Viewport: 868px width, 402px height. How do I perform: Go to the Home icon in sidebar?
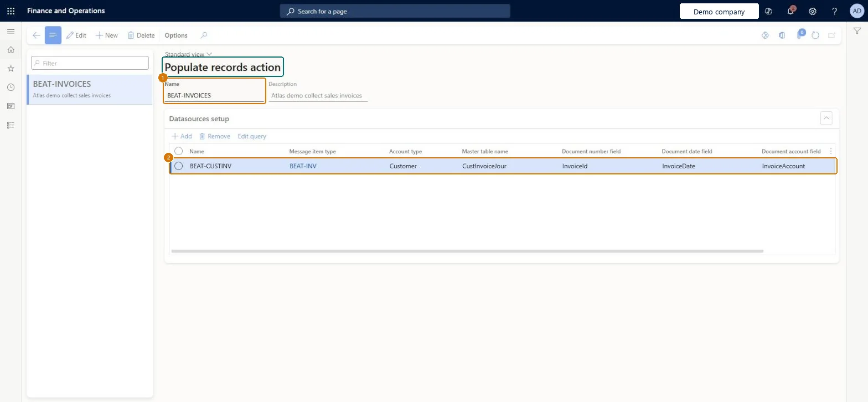tap(11, 50)
